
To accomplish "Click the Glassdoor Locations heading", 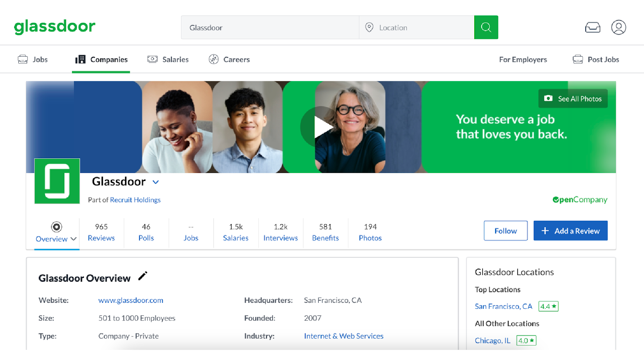I will (x=514, y=272).
